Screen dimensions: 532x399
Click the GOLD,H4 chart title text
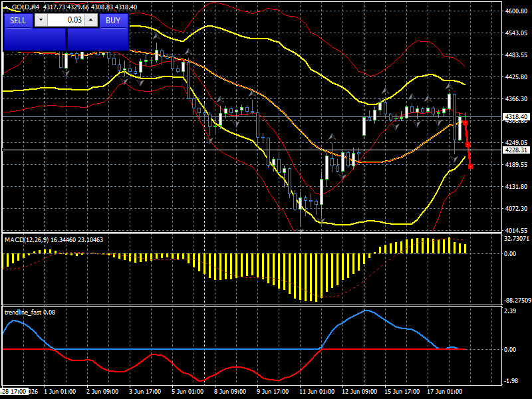click(x=26, y=7)
